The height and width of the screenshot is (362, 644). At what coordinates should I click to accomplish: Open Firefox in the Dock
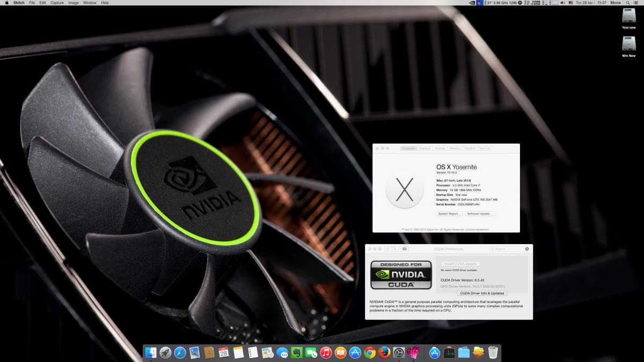coord(384,352)
